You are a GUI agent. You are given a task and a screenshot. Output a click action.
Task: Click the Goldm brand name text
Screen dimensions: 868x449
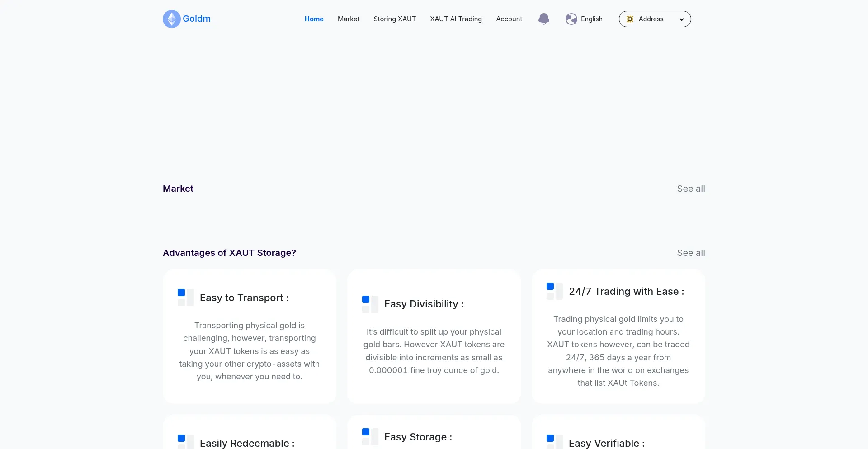pos(197,19)
